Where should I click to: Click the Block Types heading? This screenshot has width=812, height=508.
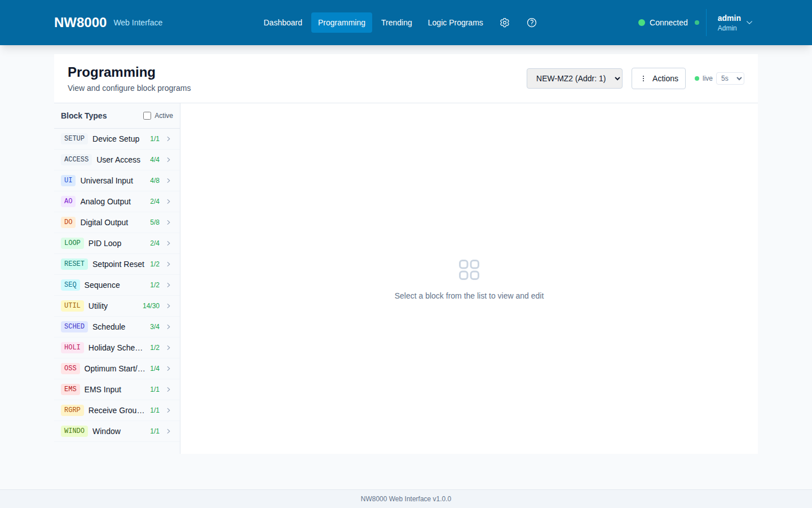(84, 116)
